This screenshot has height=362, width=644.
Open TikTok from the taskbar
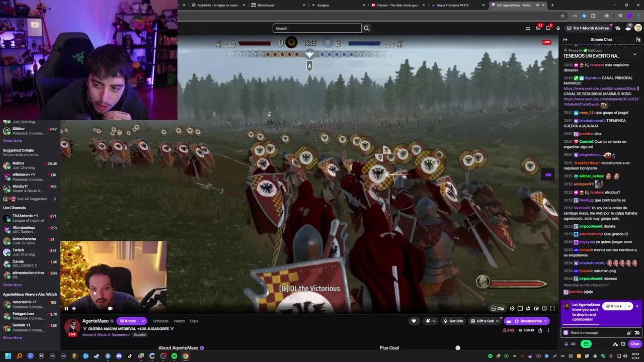coord(130,356)
